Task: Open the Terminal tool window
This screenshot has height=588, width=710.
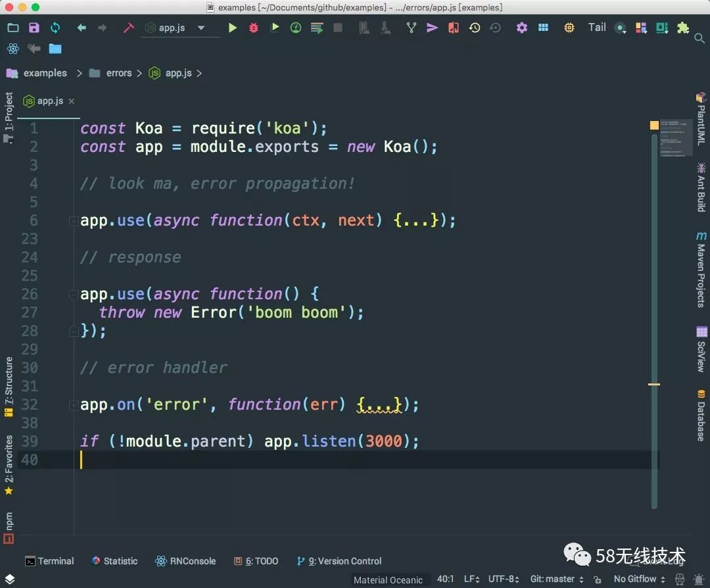Action: pyautogui.click(x=49, y=561)
